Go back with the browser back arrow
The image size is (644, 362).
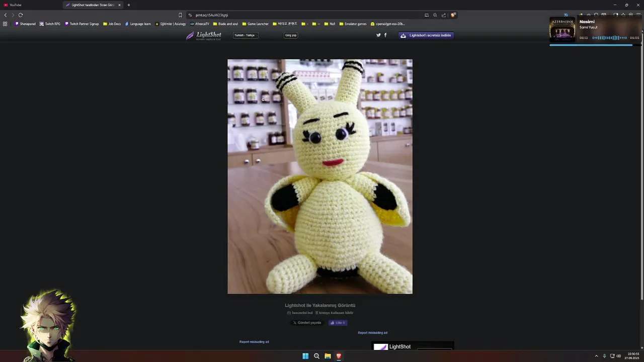point(6,15)
